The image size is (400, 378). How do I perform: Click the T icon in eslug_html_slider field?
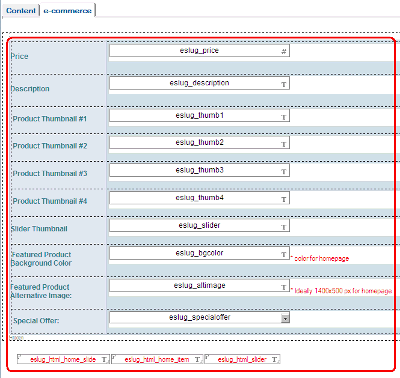point(274,360)
